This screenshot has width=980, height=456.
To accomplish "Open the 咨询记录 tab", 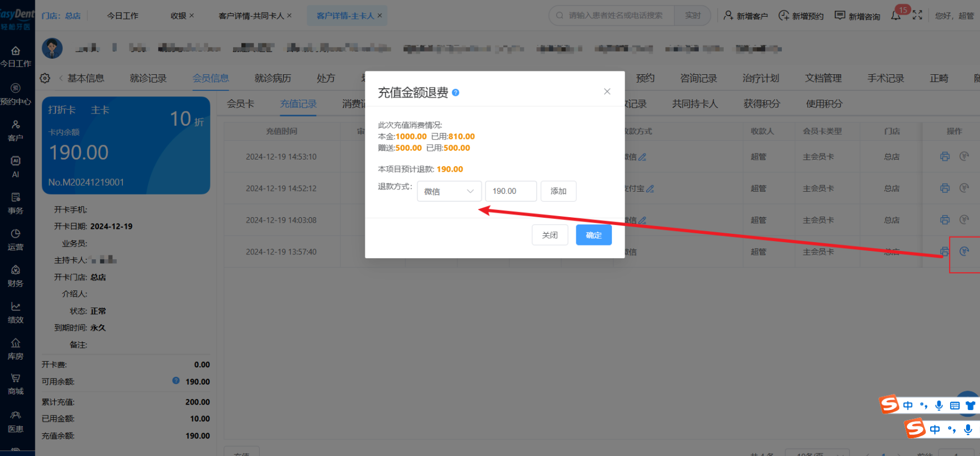I will pyautogui.click(x=699, y=78).
